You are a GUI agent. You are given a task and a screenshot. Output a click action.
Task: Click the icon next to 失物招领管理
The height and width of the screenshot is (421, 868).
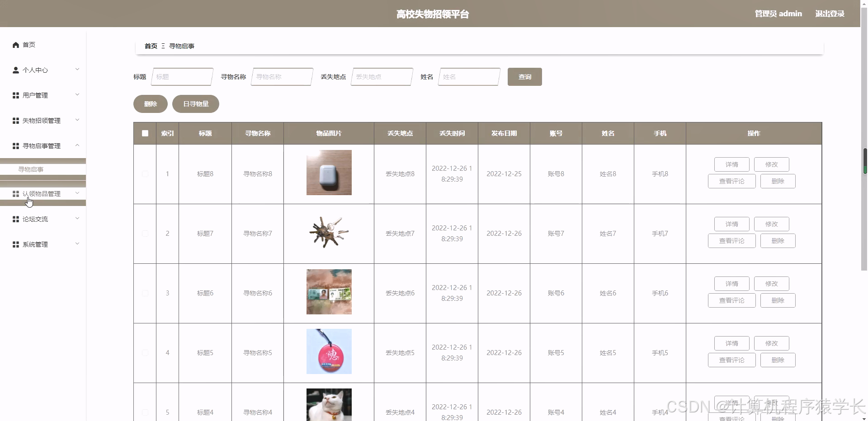(x=15, y=121)
